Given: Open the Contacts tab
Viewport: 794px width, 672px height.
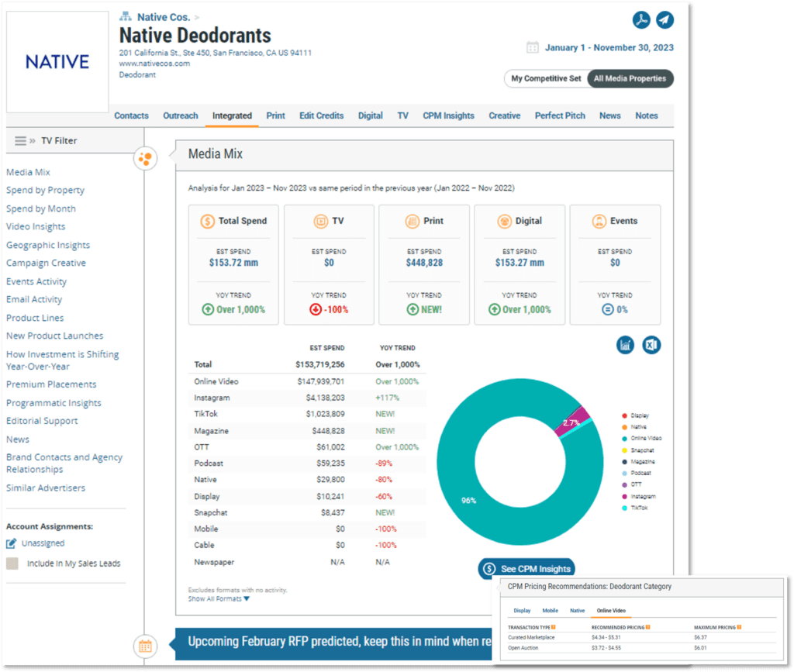Looking at the screenshot, I should [131, 115].
